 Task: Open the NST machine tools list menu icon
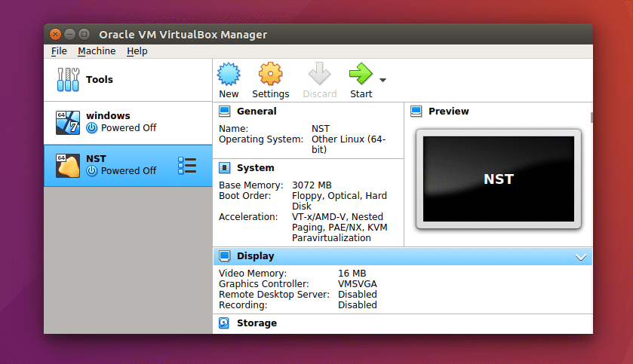tap(187, 166)
